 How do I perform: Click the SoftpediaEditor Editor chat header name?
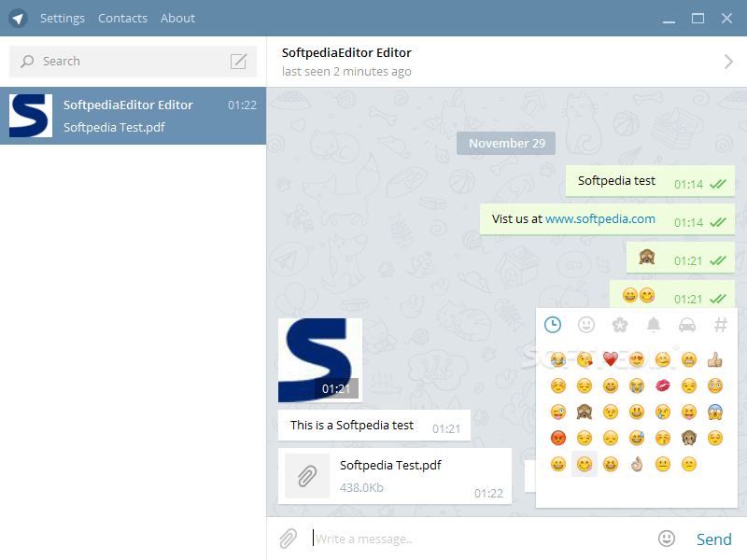tap(346, 52)
